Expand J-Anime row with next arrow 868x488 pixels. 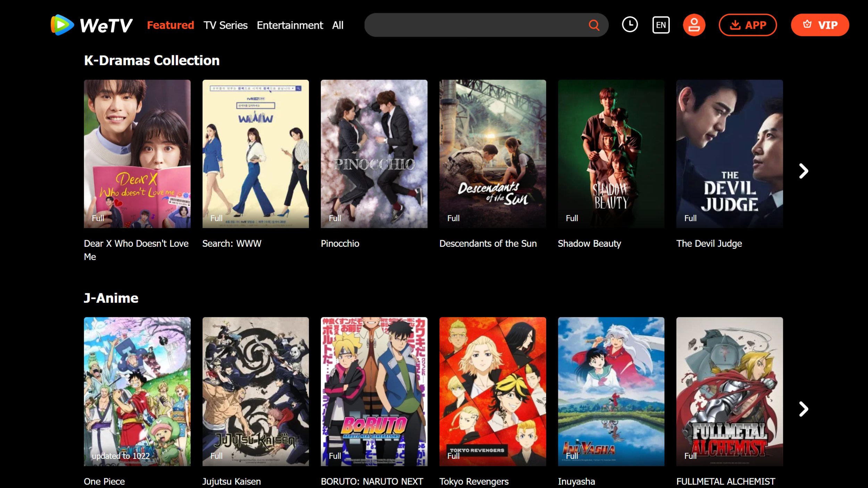(x=803, y=409)
